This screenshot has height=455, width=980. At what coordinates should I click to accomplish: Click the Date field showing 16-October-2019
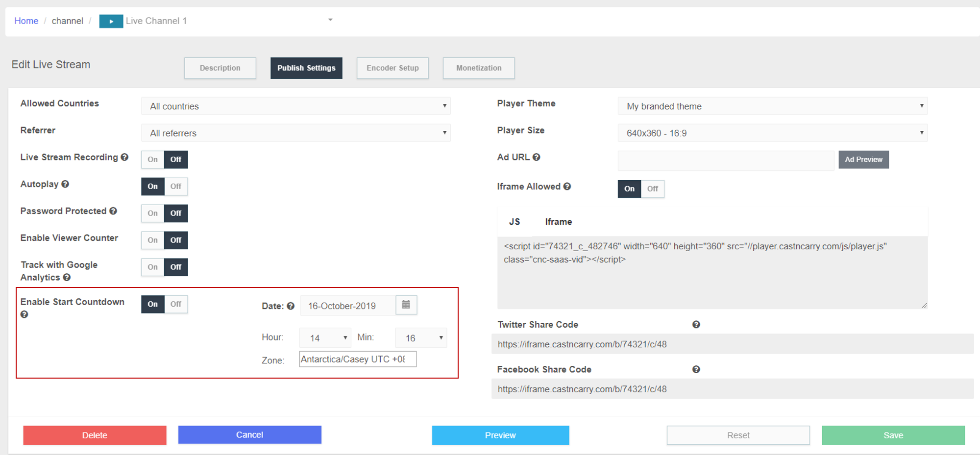tap(347, 306)
